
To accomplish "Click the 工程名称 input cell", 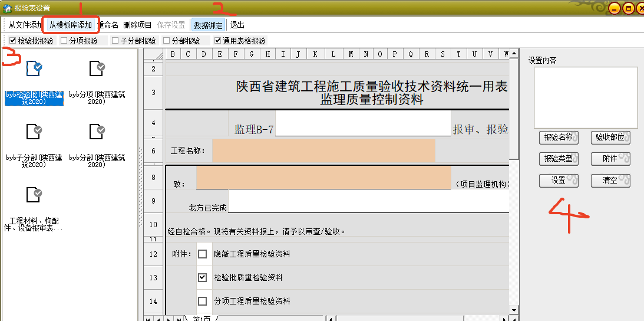I will (x=323, y=150).
